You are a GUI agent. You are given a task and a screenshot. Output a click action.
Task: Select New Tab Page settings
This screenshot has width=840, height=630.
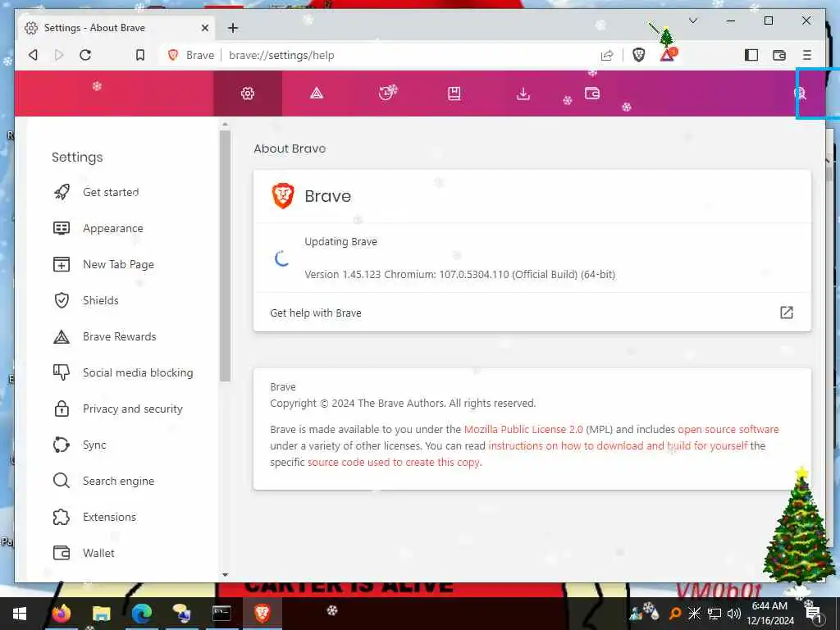coord(118,265)
